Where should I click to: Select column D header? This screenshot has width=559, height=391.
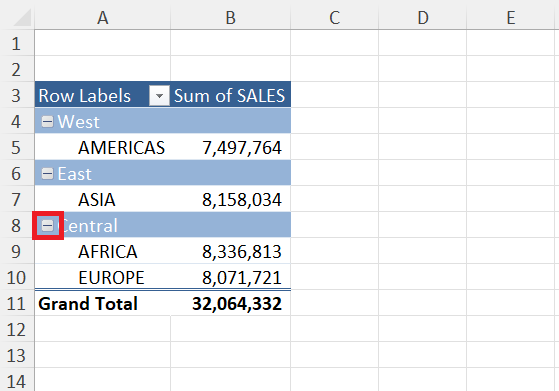coord(422,17)
